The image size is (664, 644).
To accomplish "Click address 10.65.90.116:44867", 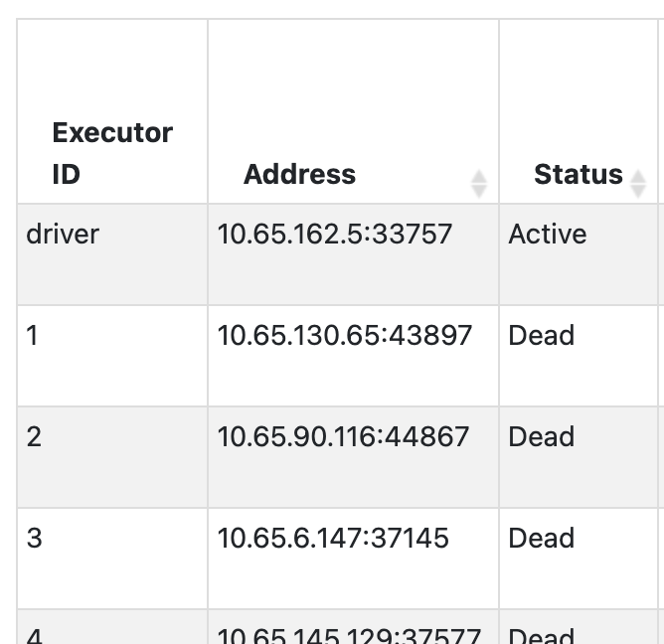I will pos(343,437).
